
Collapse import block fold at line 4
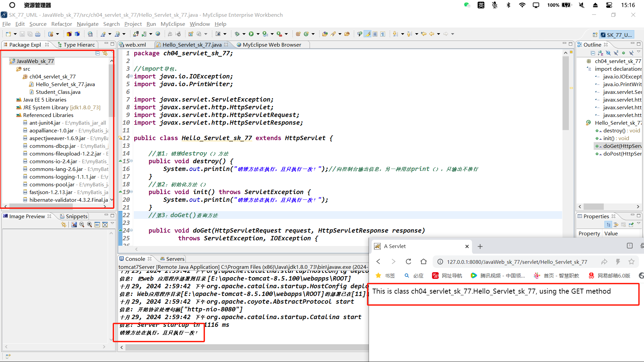[131, 76]
